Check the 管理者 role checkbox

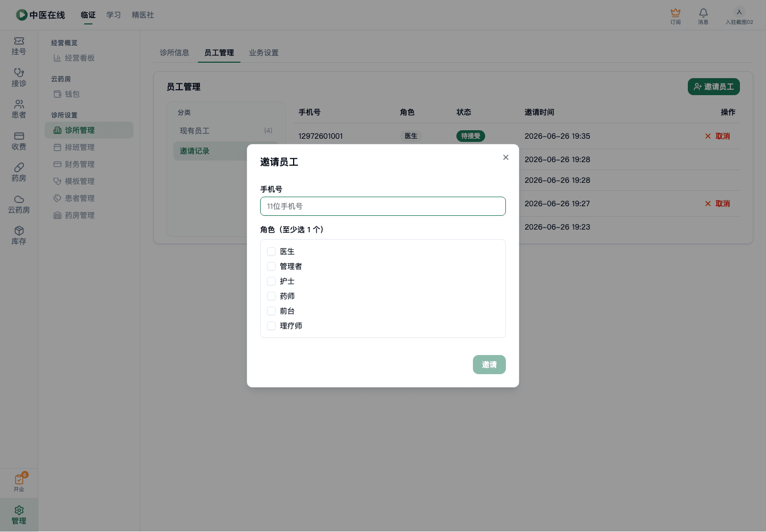click(271, 266)
